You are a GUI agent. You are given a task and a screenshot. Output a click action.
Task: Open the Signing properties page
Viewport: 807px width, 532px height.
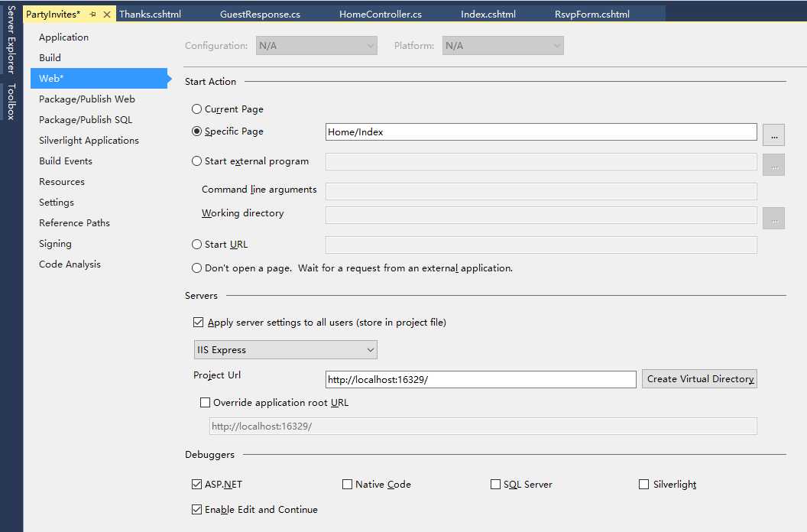(55, 243)
